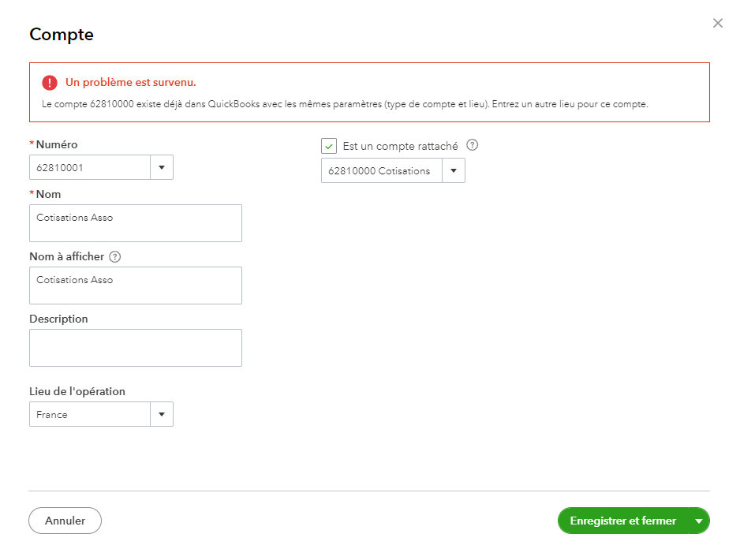Open help icon beside Est un compte rattaché
The height and width of the screenshot is (560, 740).
coord(473,146)
